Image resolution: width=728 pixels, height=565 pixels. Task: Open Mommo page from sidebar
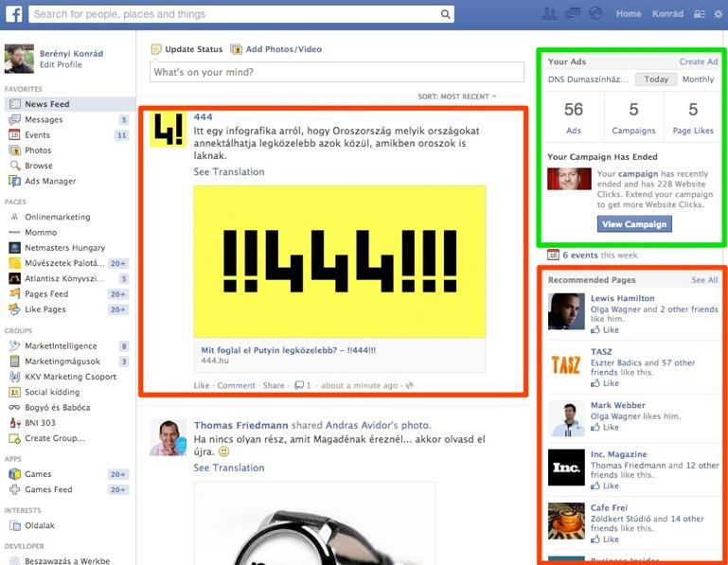(x=41, y=232)
